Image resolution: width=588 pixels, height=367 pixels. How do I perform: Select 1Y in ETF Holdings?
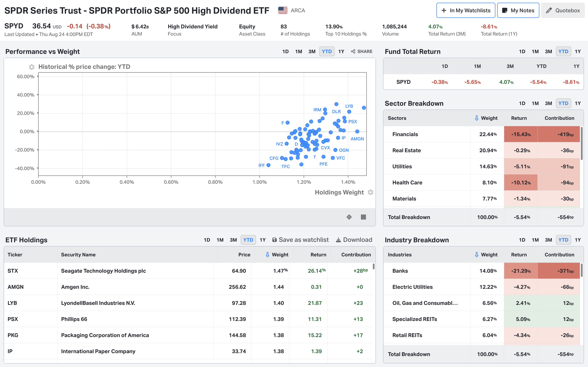(x=263, y=240)
